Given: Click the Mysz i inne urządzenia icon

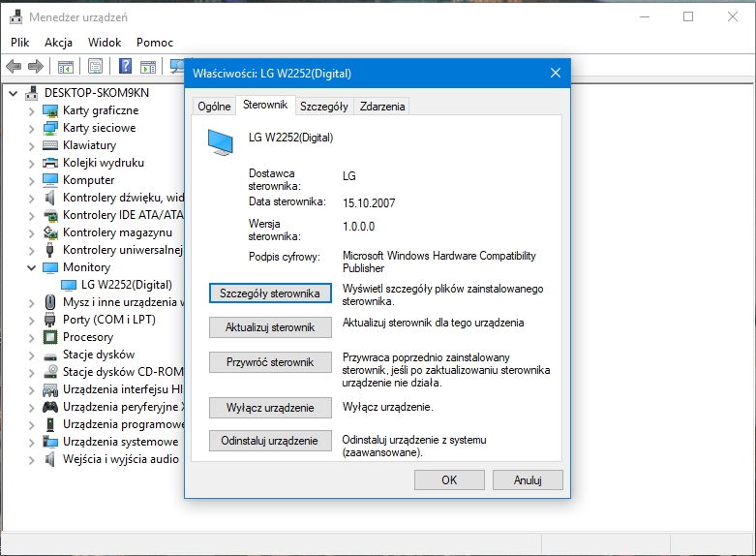Looking at the screenshot, I should coord(50,302).
